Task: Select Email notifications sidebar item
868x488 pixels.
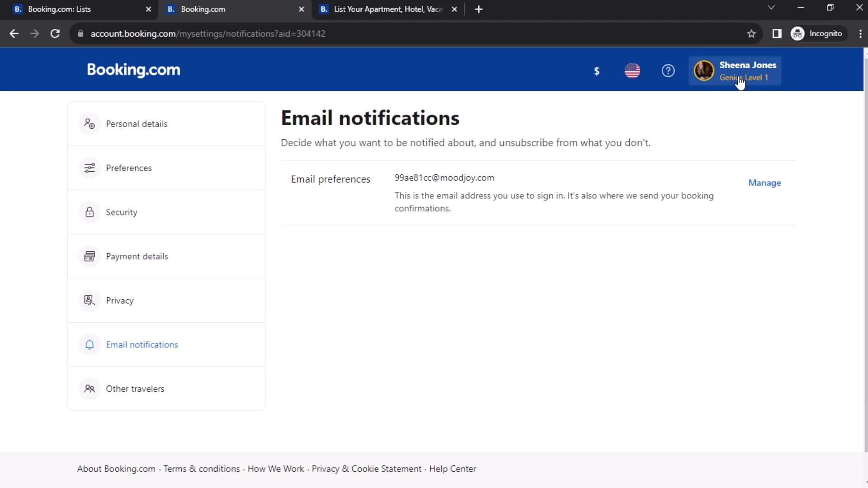Action: click(x=166, y=345)
